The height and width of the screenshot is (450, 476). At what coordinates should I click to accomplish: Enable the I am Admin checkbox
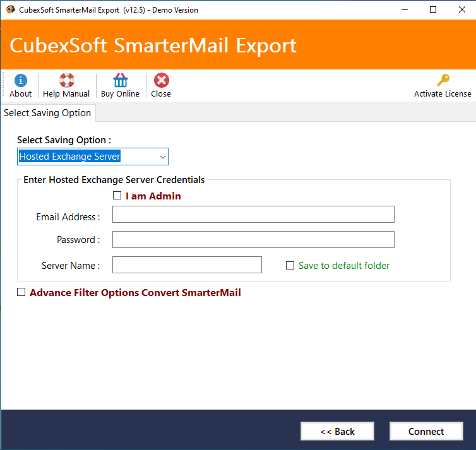pos(117,196)
